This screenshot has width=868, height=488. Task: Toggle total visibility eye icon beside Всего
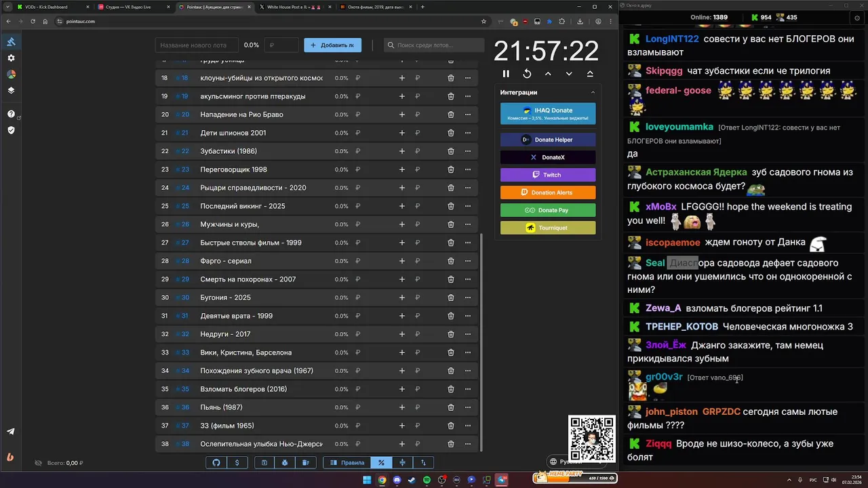click(39, 463)
